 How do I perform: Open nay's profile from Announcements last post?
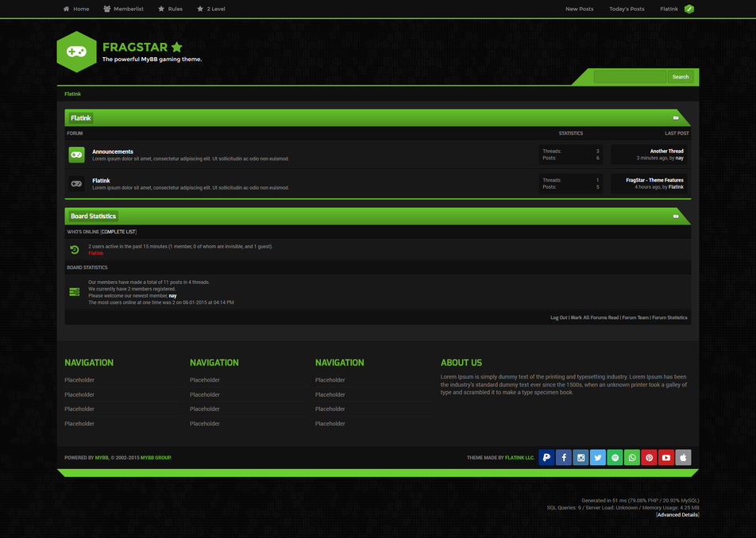click(679, 158)
